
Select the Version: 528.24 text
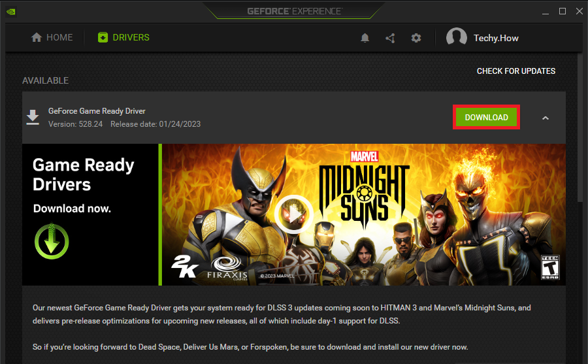point(75,124)
